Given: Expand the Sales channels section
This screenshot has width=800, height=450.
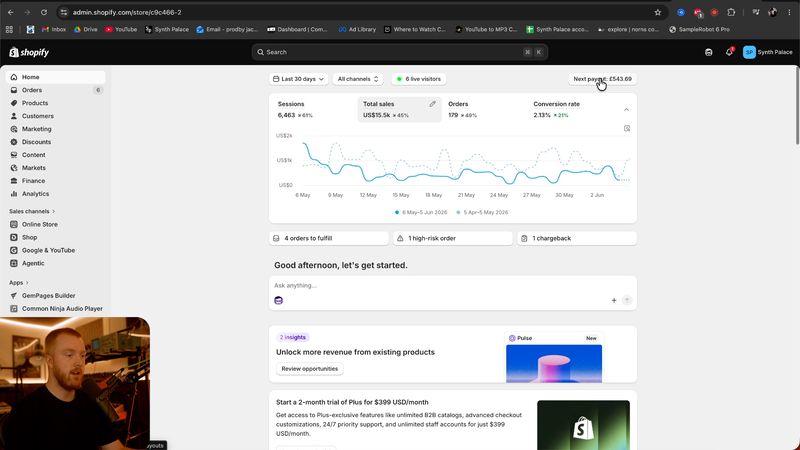Looking at the screenshot, I should point(32,211).
